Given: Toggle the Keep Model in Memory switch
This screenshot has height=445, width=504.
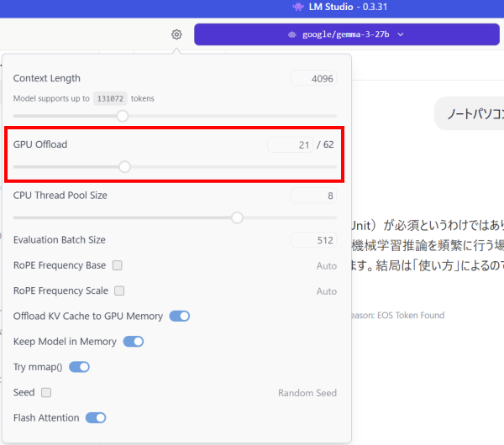Looking at the screenshot, I should (134, 342).
